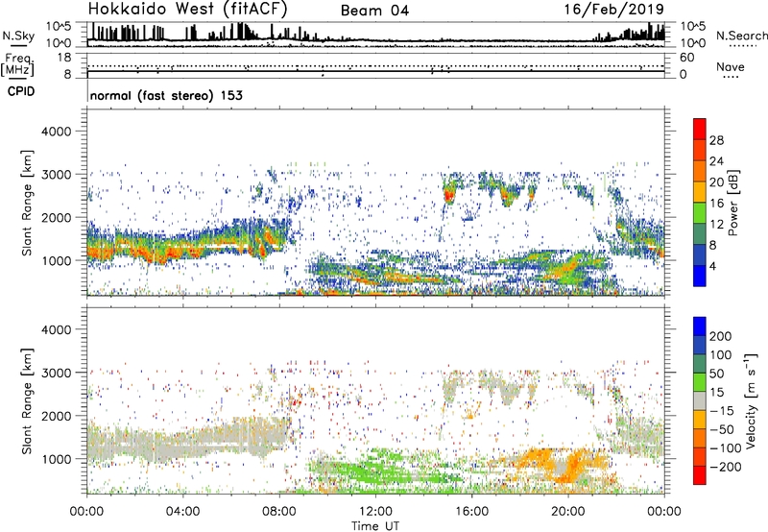Pick the bottom red velocity colorbar segment

pos(700,475)
